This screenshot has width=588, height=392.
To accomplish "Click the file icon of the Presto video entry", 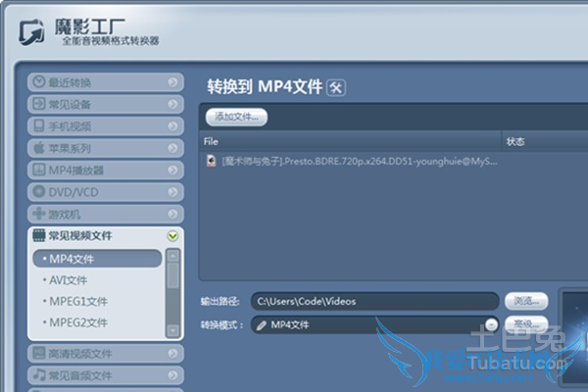I will [x=212, y=162].
